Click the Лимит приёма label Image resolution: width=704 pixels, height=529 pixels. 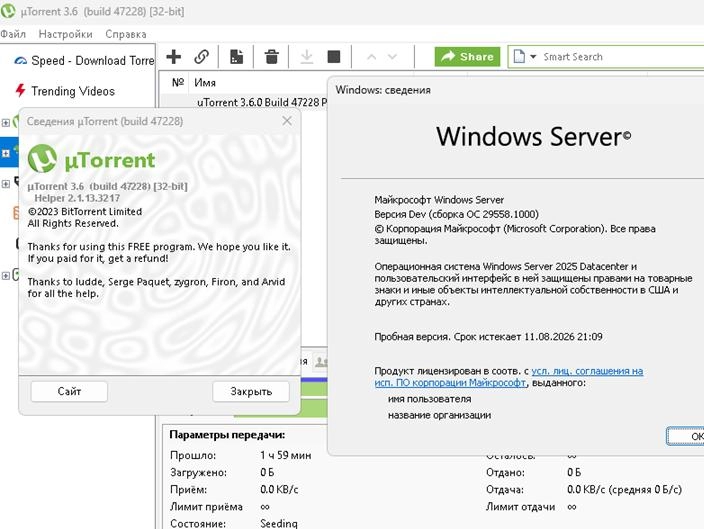click(206, 507)
